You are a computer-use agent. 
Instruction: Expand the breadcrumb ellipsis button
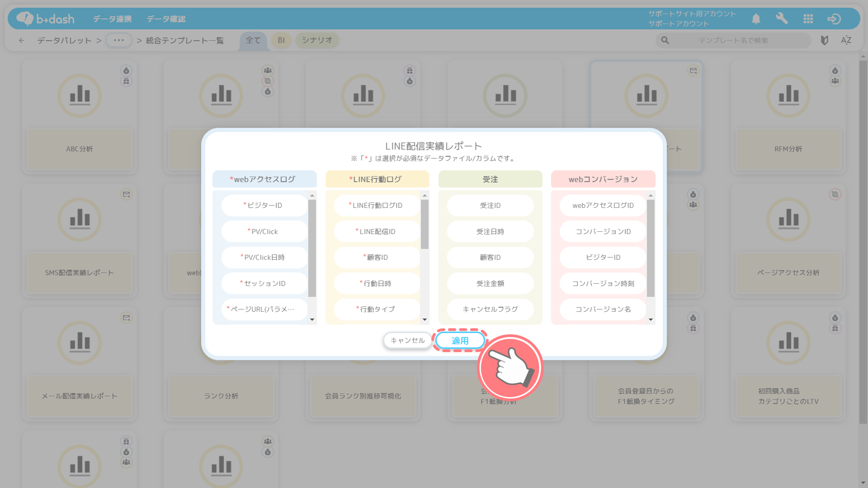point(119,40)
